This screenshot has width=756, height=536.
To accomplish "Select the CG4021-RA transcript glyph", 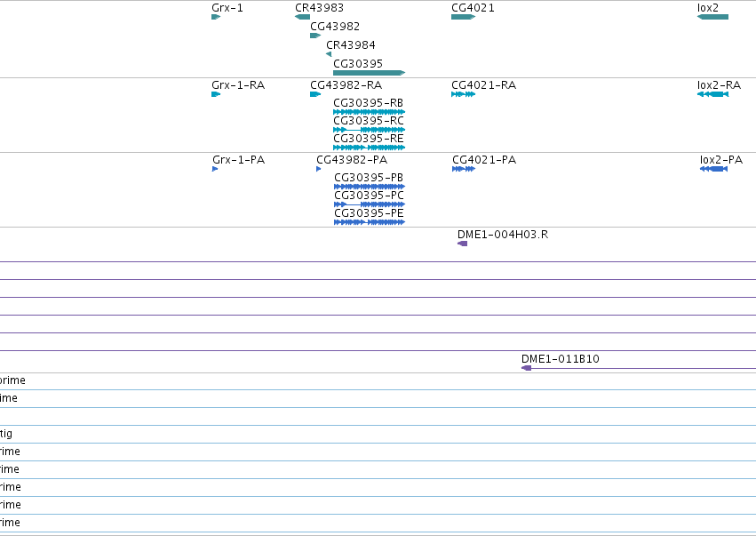I will (464, 94).
